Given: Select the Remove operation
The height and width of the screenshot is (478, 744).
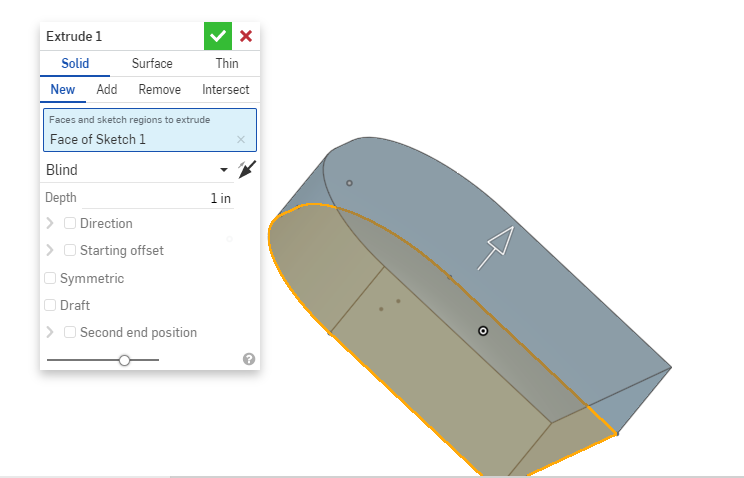Looking at the screenshot, I should pyautogui.click(x=159, y=89).
